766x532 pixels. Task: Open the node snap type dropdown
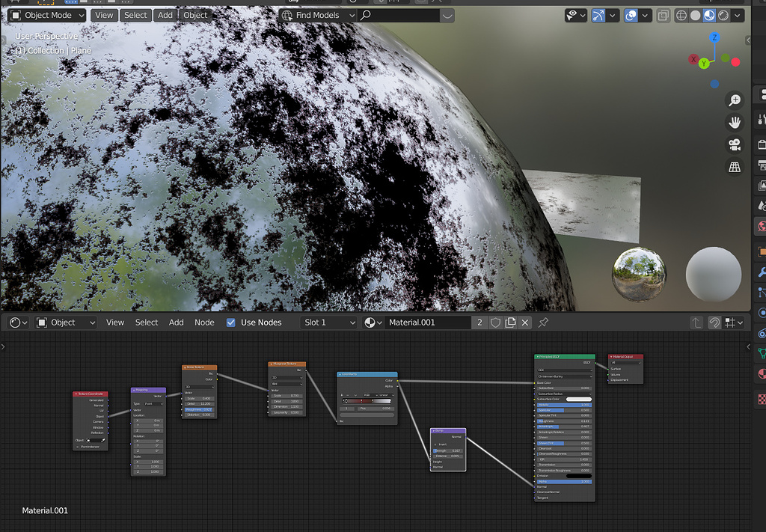point(734,322)
